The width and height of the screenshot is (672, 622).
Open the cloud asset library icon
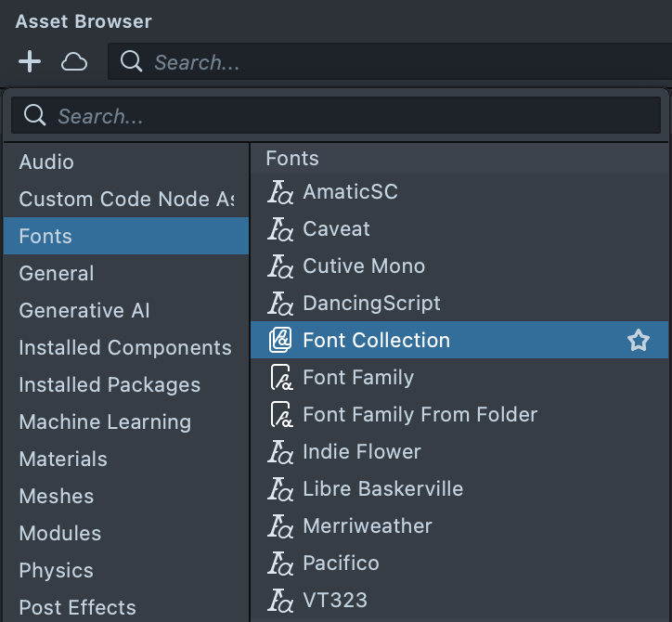tap(74, 62)
